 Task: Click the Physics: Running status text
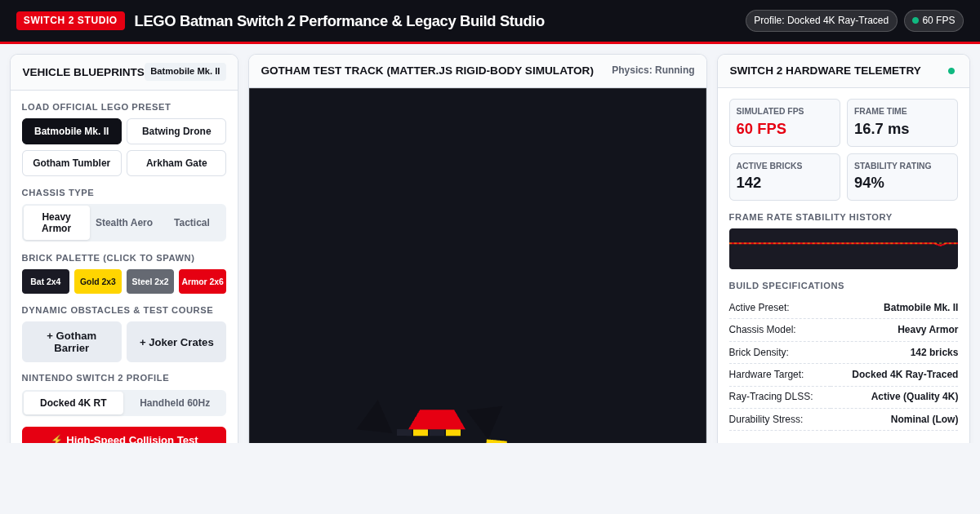click(x=653, y=70)
